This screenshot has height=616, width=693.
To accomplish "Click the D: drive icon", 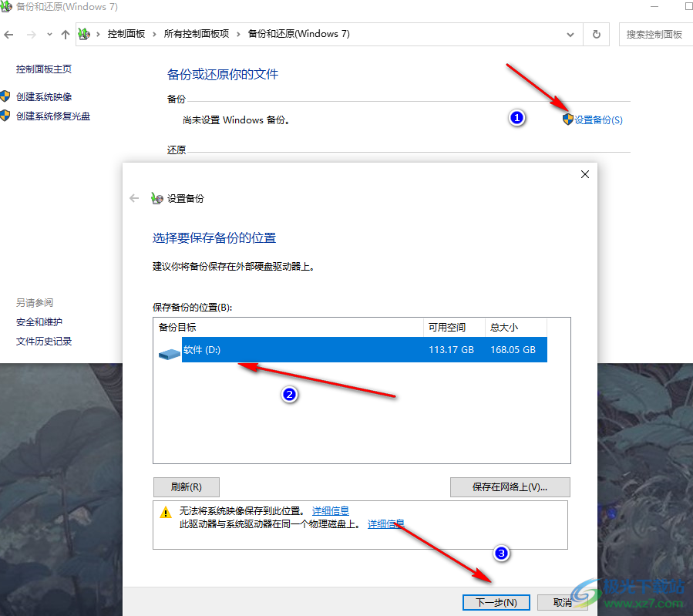I will (x=170, y=354).
